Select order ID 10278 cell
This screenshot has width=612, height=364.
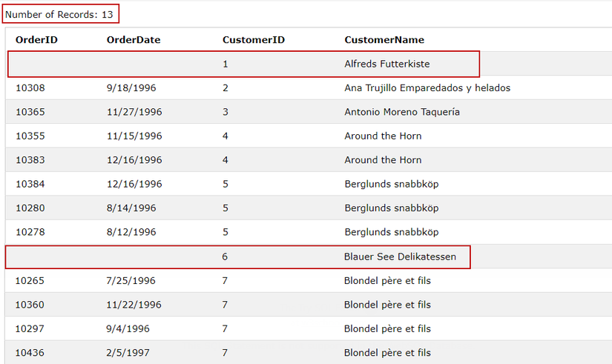(30, 232)
